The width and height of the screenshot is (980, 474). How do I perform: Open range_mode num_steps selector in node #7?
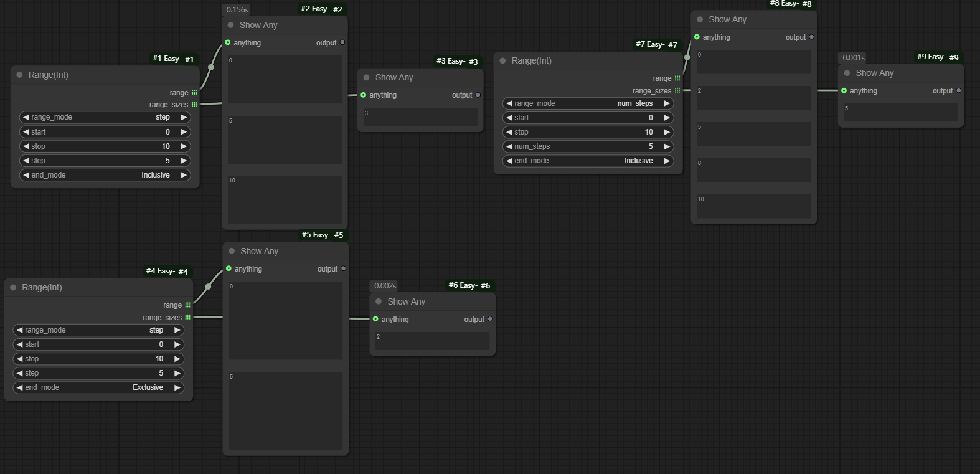(x=588, y=103)
